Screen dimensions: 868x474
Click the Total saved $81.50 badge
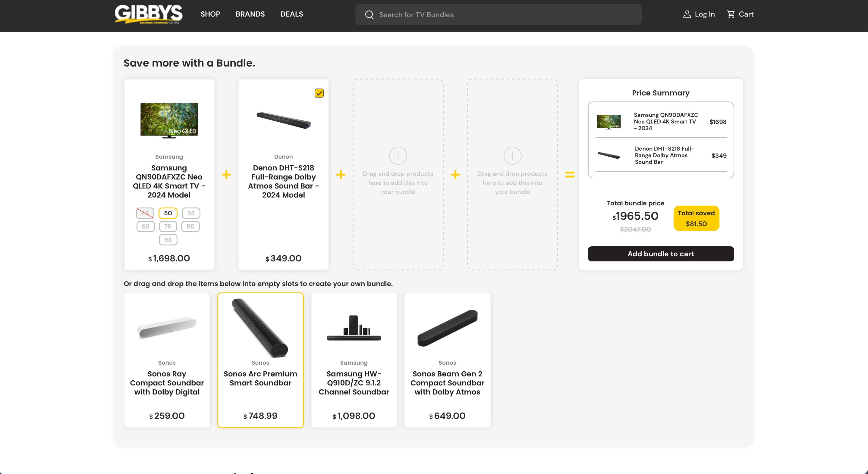[696, 219]
